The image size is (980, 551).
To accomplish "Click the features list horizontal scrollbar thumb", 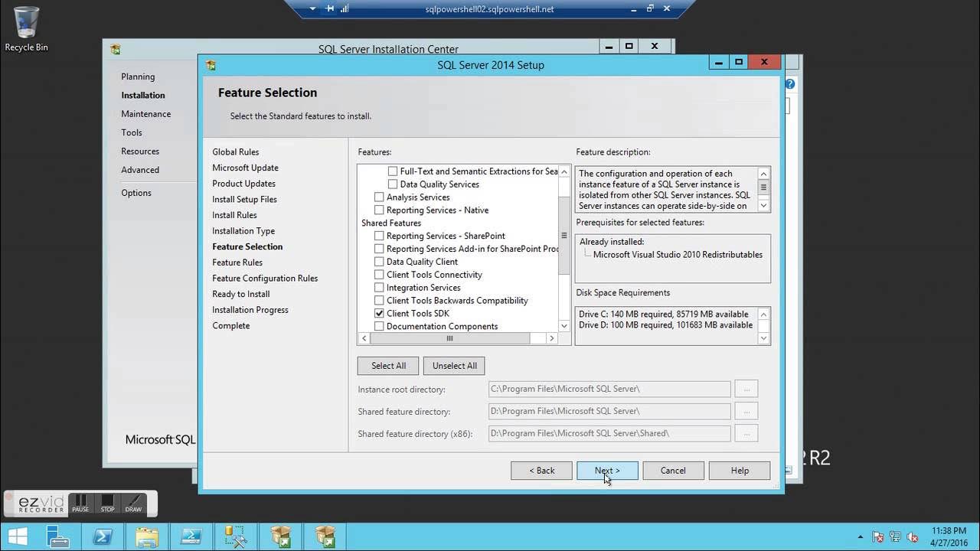I will click(x=449, y=338).
